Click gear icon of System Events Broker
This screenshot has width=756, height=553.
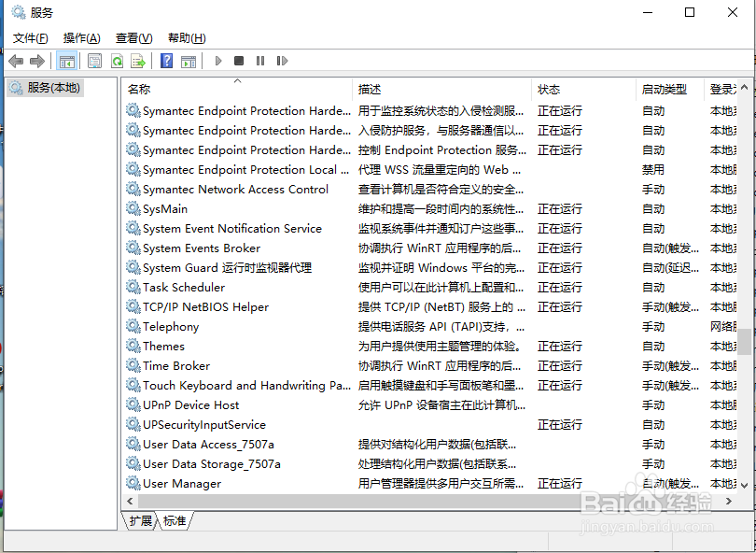(133, 248)
